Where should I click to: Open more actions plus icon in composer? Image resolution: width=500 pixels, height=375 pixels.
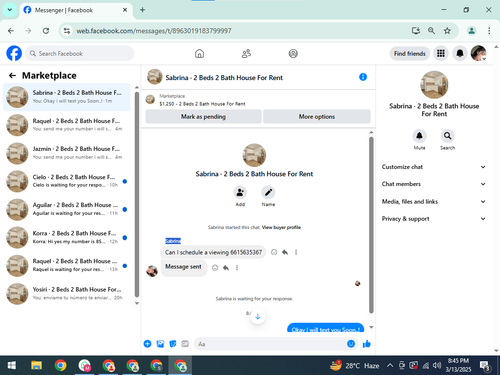[x=147, y=344]
